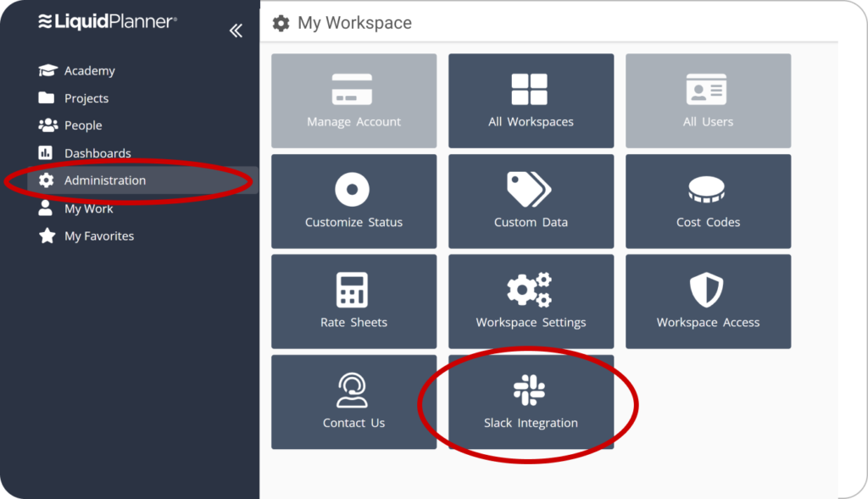Open the Academy graduation cap icon
Image resolution: width=868 pixels, height=499 pixels.
point(47,70)
